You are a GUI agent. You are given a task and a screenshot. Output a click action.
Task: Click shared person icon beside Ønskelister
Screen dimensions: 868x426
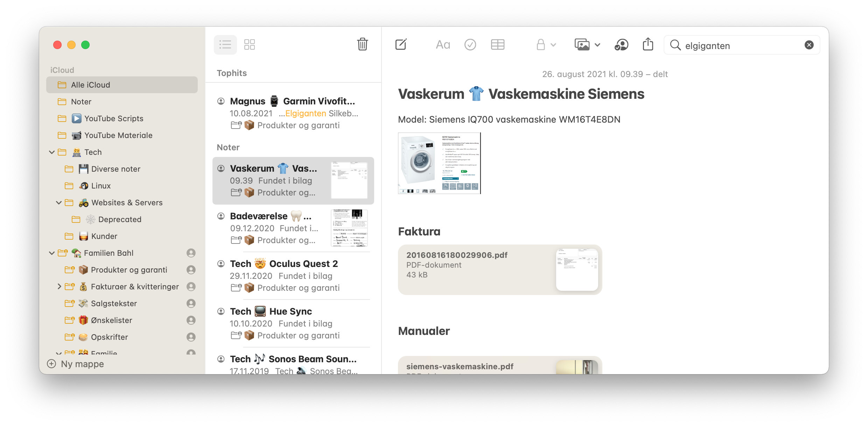[x=191, y=320]
